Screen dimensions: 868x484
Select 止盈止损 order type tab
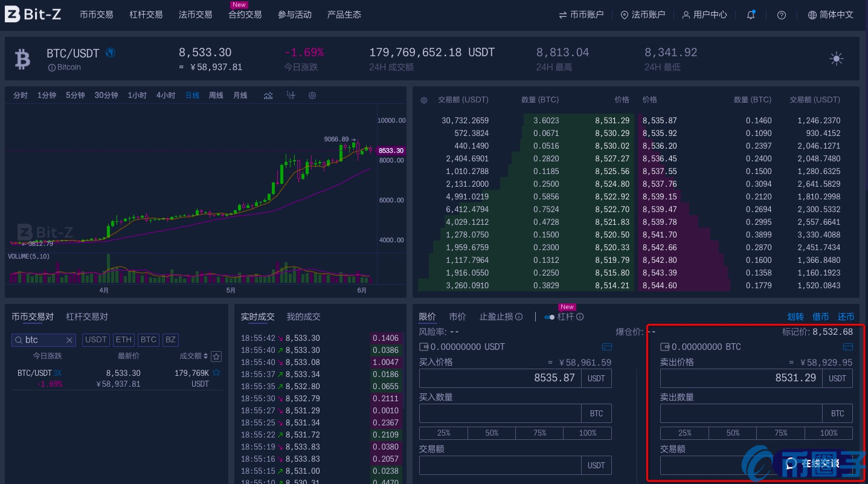point(497,317)
